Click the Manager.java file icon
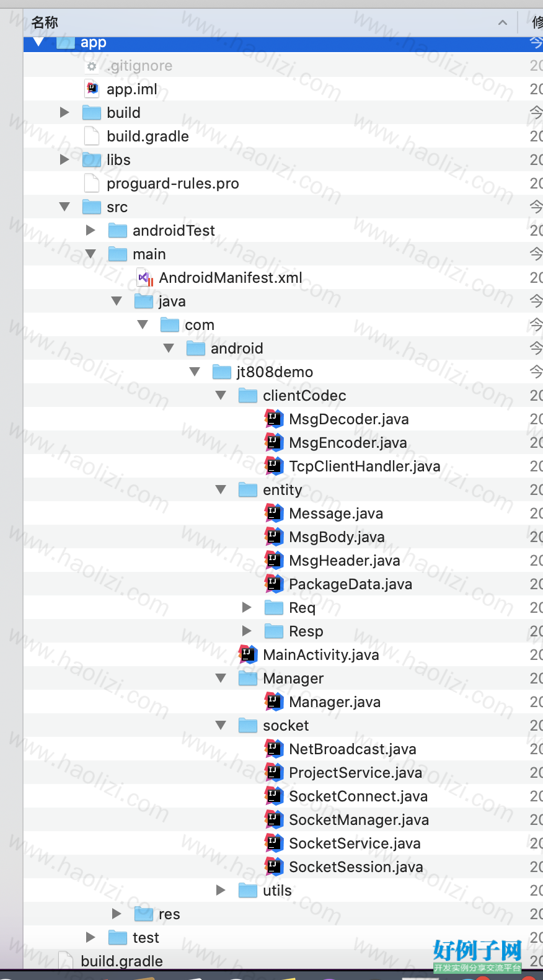 click(x=274, y=702)
